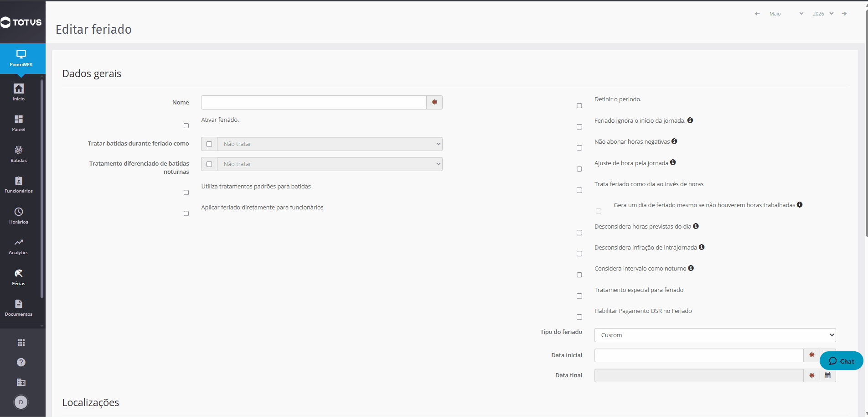Screen dimensions: 868x417
Task: Open the 2026 year dropdown
Action: (x=823, y=14)
